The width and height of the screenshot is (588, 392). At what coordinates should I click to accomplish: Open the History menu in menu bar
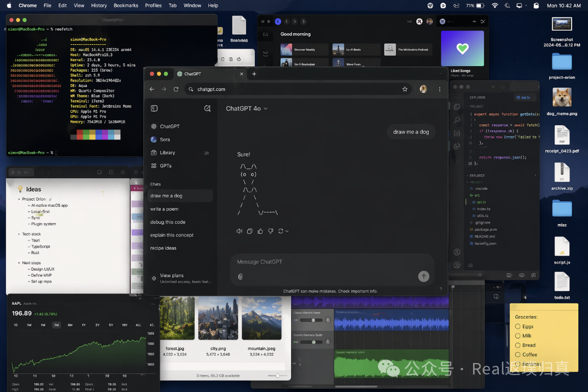point(99,5)
